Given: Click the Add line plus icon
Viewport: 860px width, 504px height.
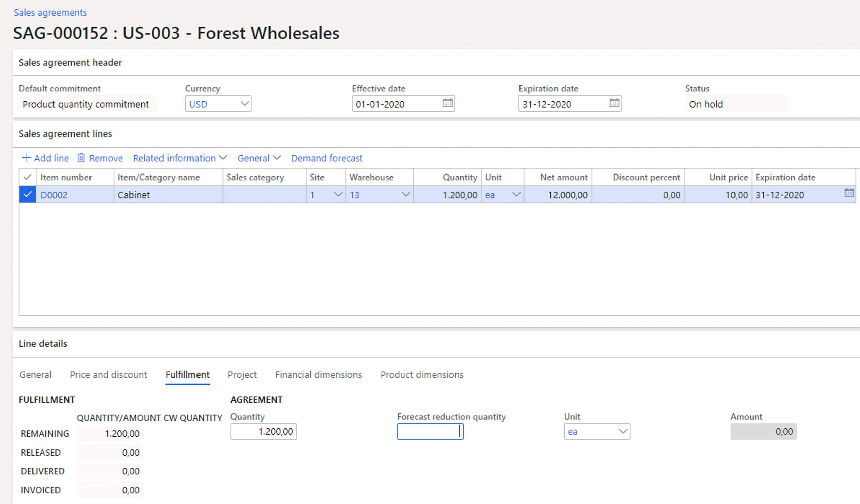Looking at the screenshot, I should tap(26, 158).
